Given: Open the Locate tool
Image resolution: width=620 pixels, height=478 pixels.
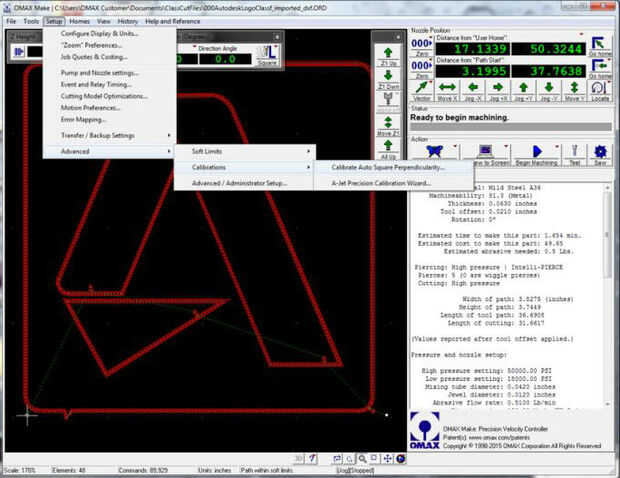Looking at the screenshot, I should 599,91.
